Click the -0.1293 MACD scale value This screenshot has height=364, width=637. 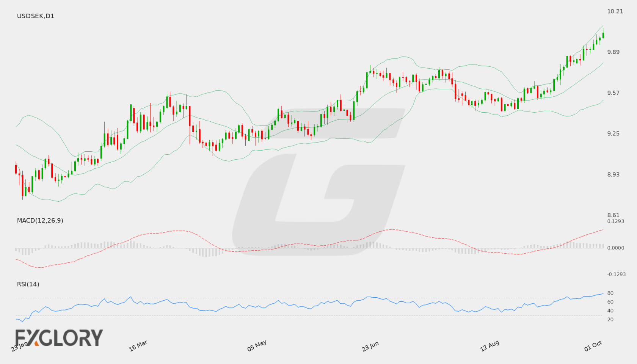[x=617, y=274]
